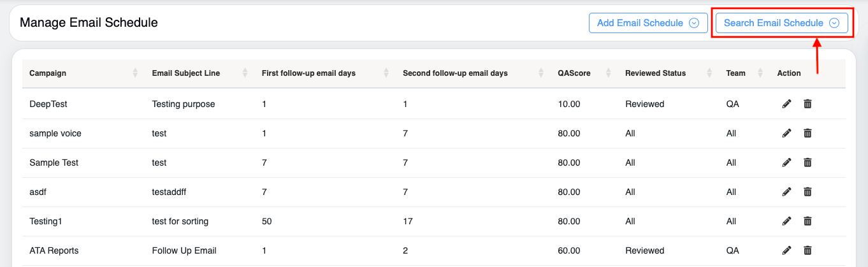Screen dimensions: 868x267
Task: Edit the DeepTest campaign schedule
Action: [786, 104]
